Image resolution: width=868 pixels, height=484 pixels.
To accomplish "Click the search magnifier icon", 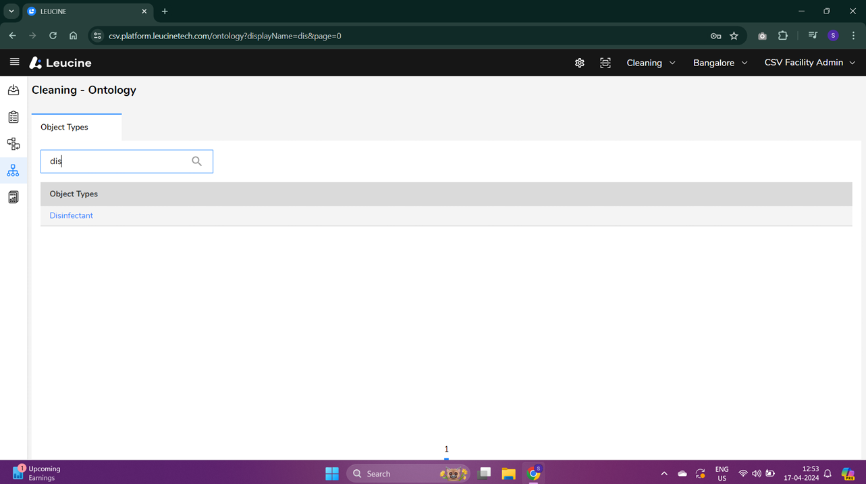I will click(x=197, y=161).
